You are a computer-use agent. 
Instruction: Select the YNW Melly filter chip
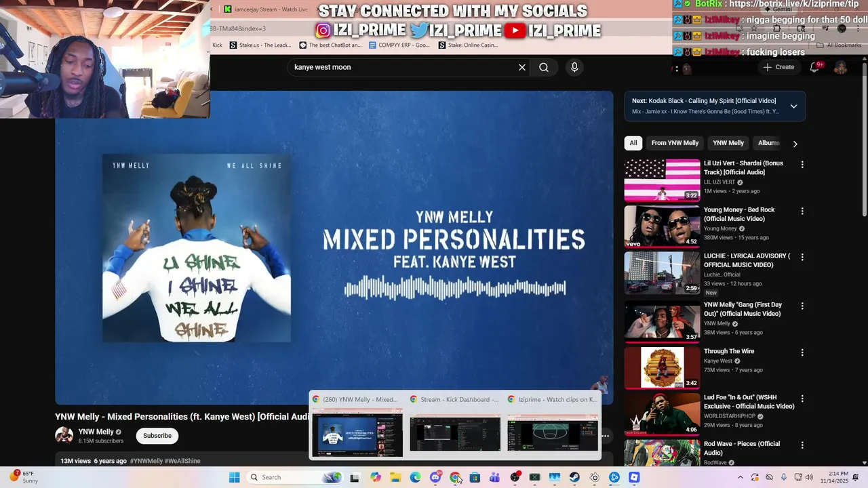[728, 143]
